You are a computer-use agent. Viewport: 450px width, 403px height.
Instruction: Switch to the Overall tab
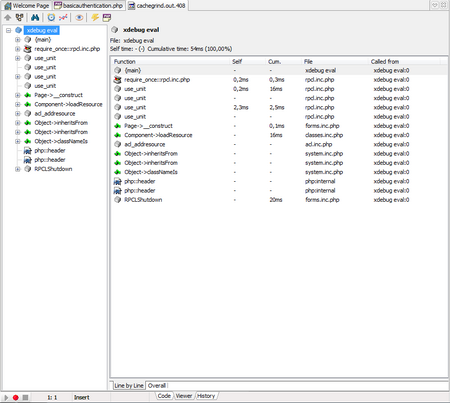point(157,386)
